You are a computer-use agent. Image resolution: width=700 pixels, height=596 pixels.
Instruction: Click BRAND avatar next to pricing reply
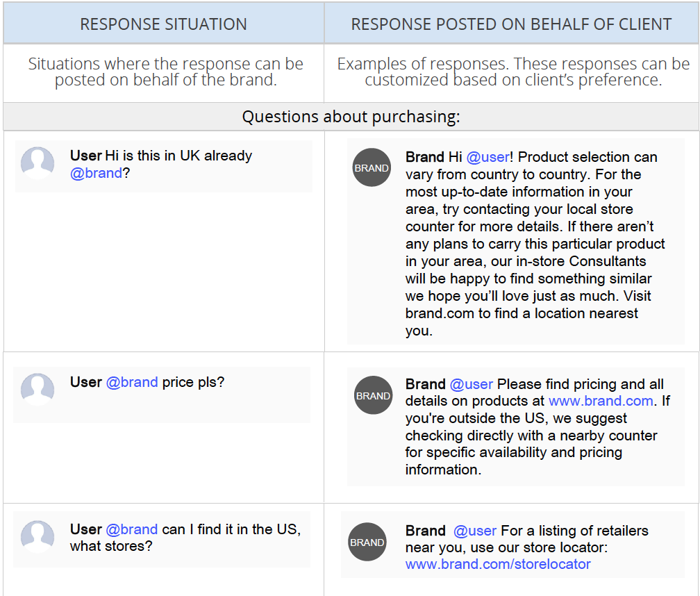(373, 395)
